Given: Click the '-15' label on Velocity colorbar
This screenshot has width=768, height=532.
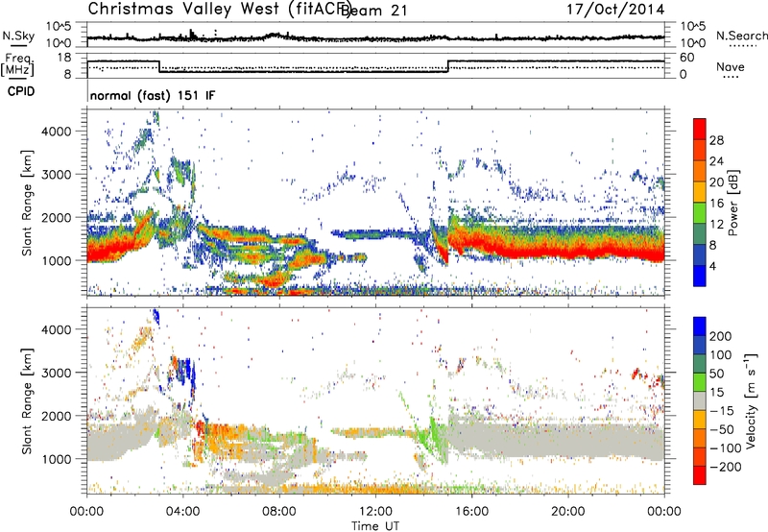Looking at the screenshot, I should click(x=722, y=411).
